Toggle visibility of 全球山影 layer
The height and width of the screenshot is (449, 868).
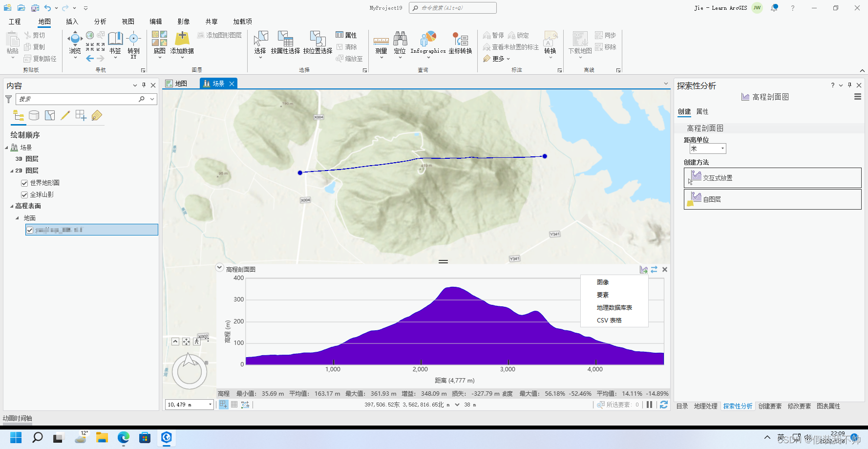[x=24, y=194]
